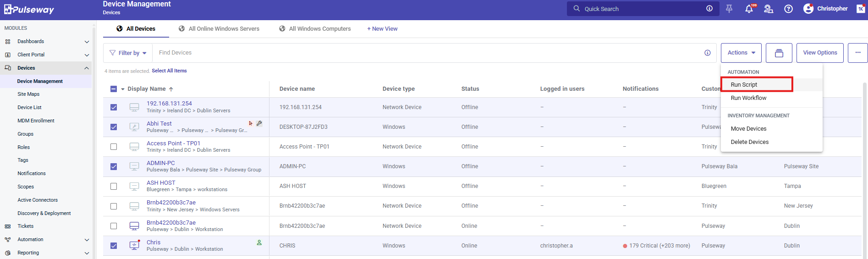
Task: Select Run Script from Actions menu
Action: point(744,85)
